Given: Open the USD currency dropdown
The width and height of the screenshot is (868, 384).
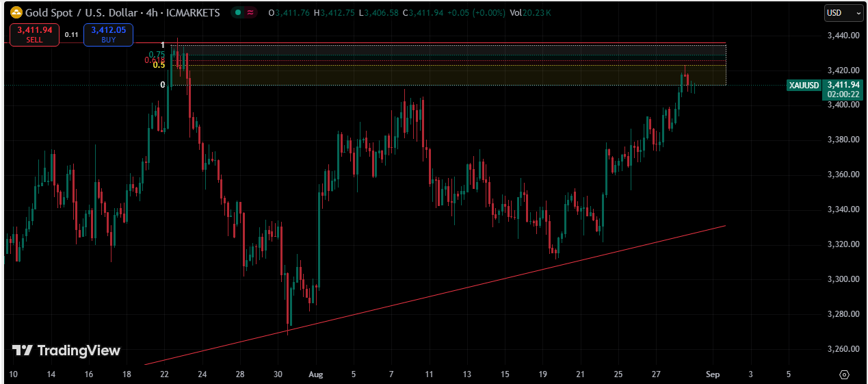Looking at the screenshot, I should point(843,12).
